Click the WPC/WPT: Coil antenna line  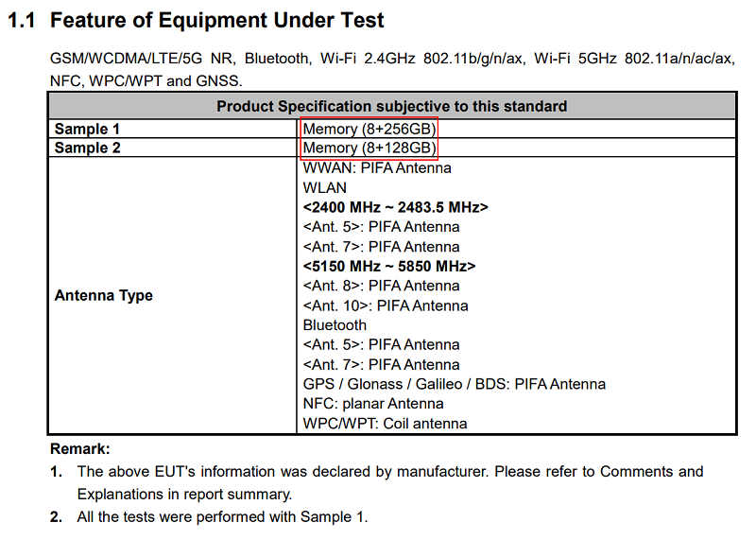click(385, 424)
